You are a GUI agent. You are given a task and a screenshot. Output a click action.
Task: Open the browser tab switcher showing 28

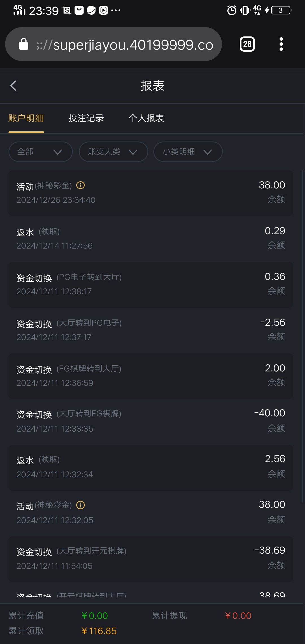pyautogui.click(x=247, y=44)
